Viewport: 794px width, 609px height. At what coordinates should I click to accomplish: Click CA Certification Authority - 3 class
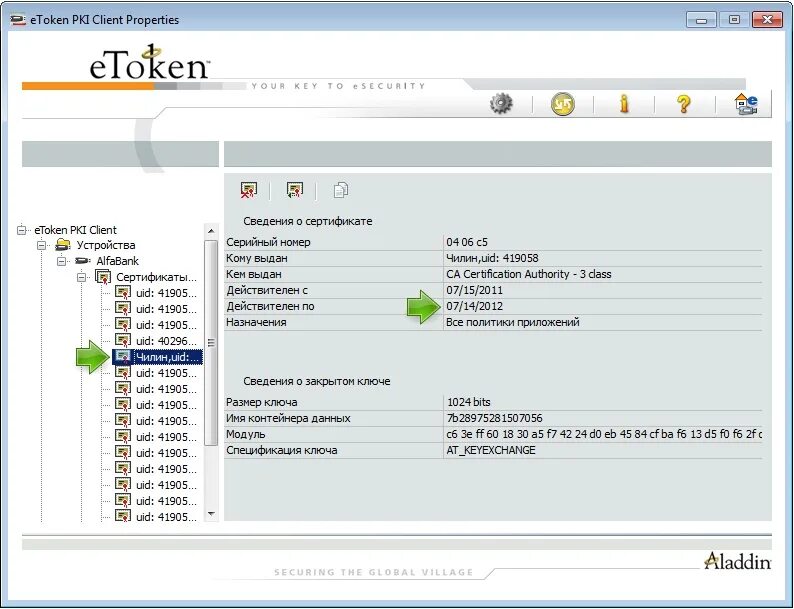[528, 274]
